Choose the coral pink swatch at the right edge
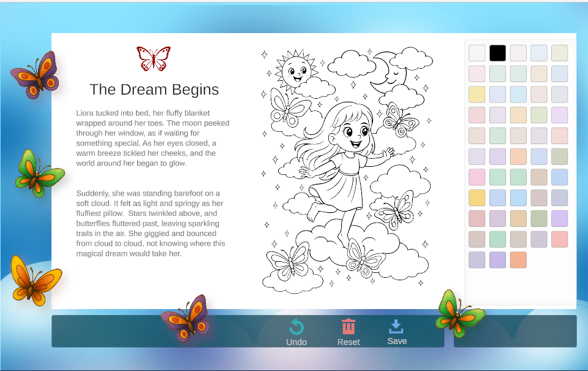Image resolution: width=588 pixels, height=371 pixels. [x=559, y=239]
